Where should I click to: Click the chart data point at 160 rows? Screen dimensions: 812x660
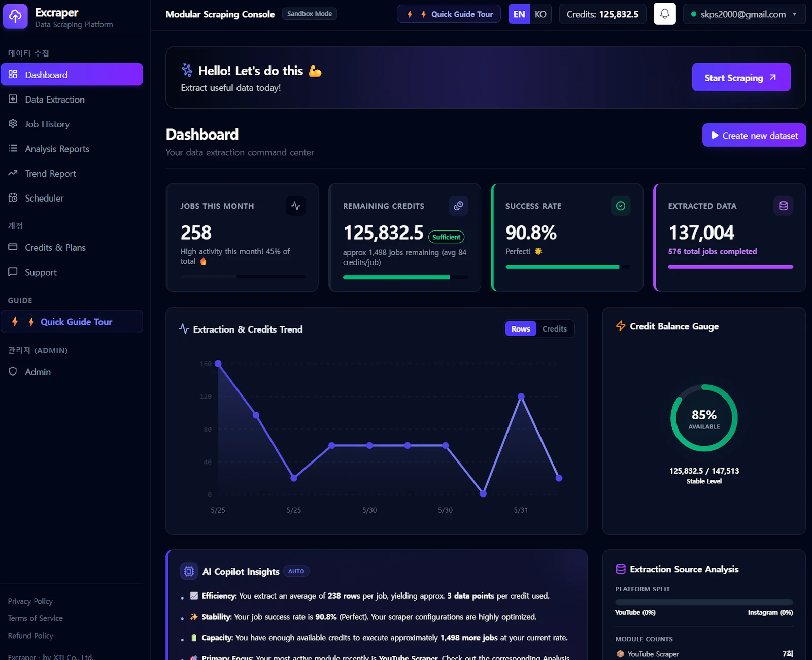(x=218, y=364)
